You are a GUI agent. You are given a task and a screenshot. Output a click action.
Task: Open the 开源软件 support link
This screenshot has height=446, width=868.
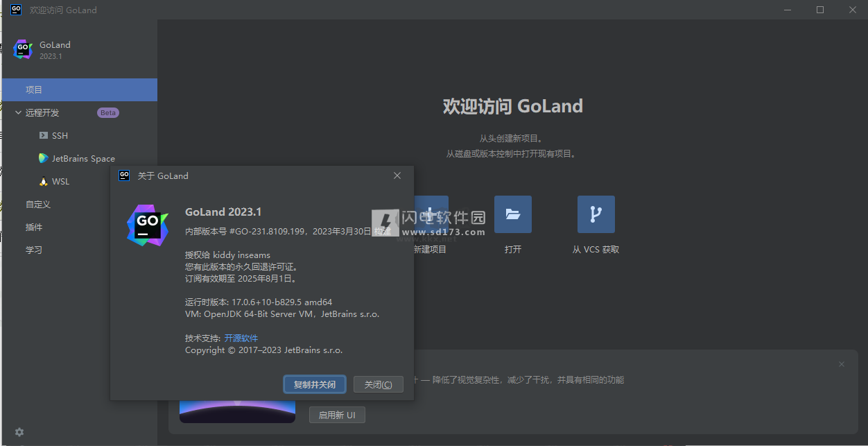click(241, 338)
